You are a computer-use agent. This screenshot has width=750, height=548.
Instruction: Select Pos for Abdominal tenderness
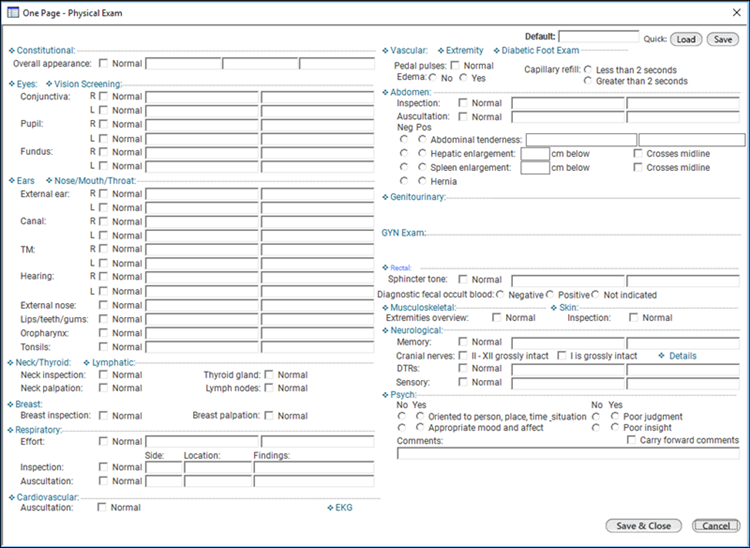pyautogui.click(x=422, y=139)
